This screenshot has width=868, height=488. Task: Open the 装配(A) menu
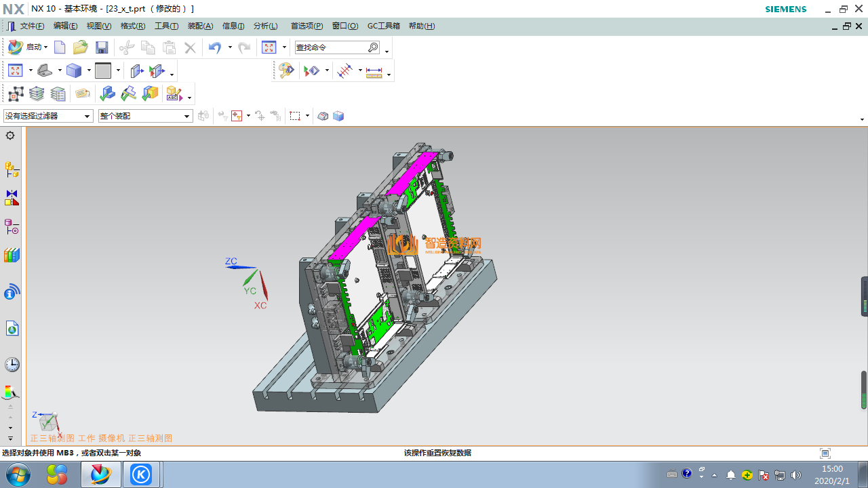point(200,26)
